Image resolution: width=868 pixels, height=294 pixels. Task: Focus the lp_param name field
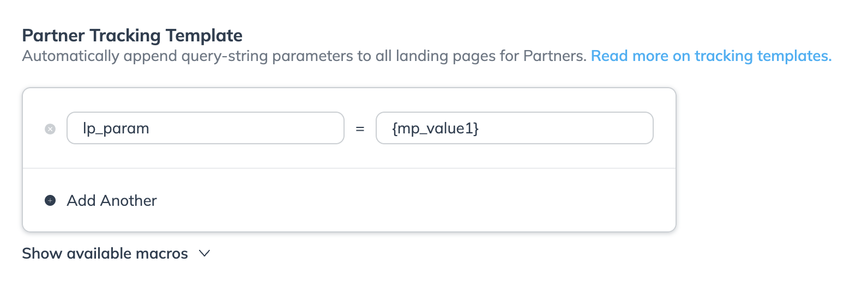coord(205,128)
